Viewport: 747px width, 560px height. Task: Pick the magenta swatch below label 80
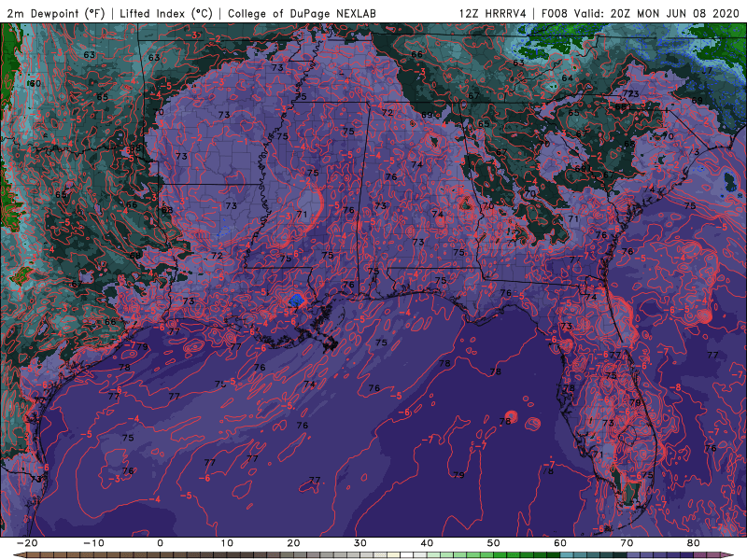click(700, 555)
